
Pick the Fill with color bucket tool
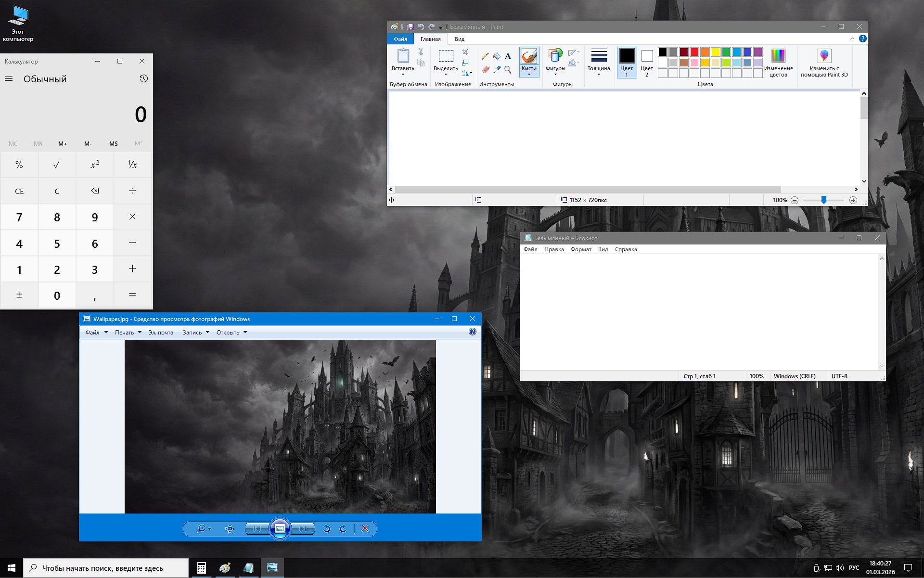pyautogui.click(x=497, y=56)
